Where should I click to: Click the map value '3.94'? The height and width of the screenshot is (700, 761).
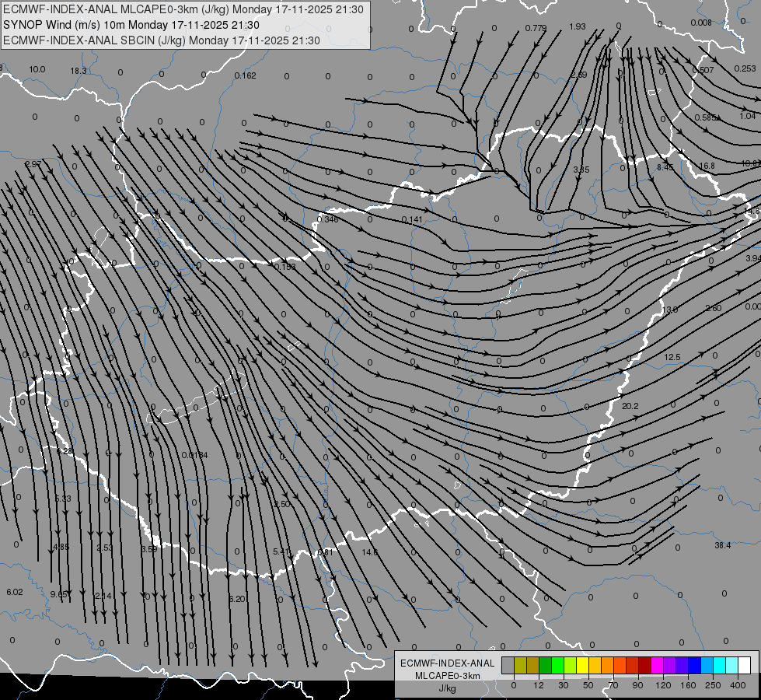754,258
